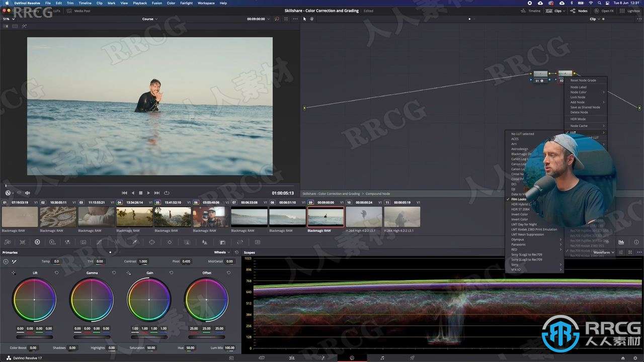Toggle viewer audio mute speaker icon

click(x=27, y=193)
